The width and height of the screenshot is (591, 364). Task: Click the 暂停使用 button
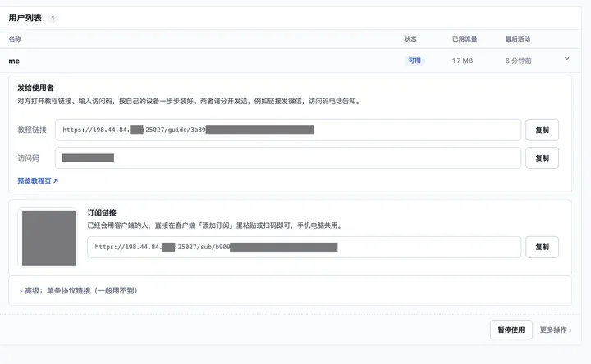click(511, 330)
